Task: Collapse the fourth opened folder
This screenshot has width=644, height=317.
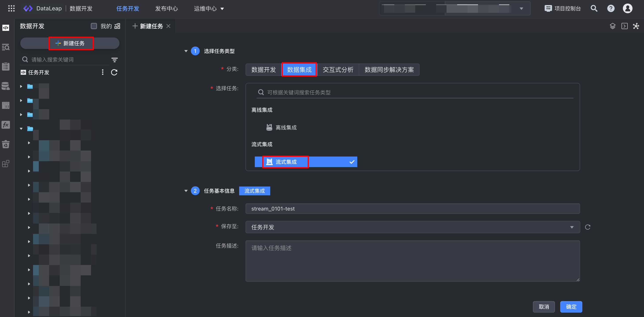Action: [21, 129]
